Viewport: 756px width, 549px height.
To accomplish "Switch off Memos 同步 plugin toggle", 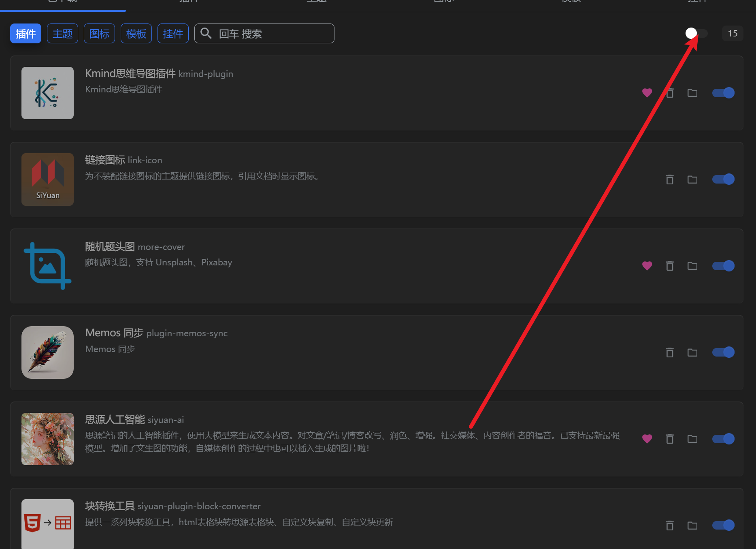I will tap(723, 352).
